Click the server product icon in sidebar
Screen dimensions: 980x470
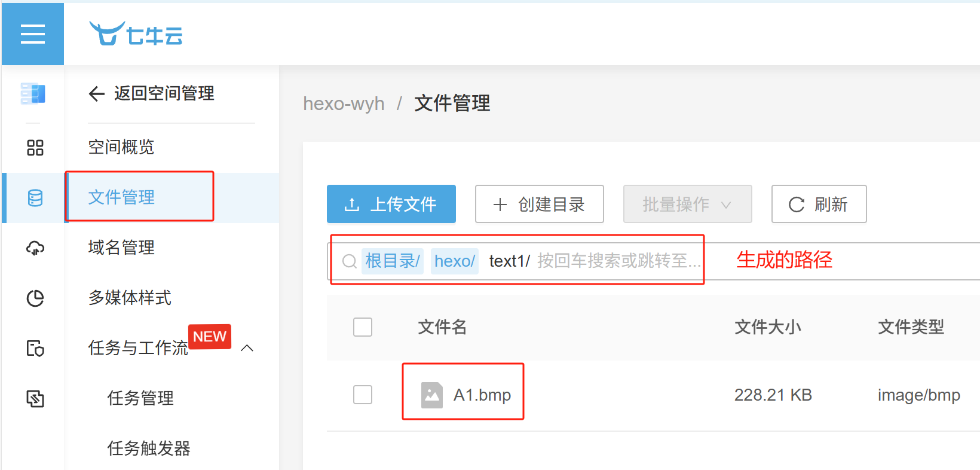click(x=33, y=94)
